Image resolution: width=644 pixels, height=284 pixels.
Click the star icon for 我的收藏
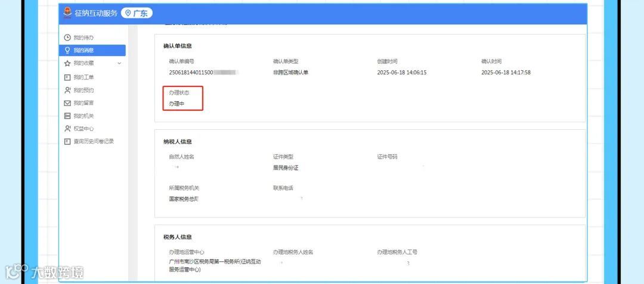click(67, 64)
